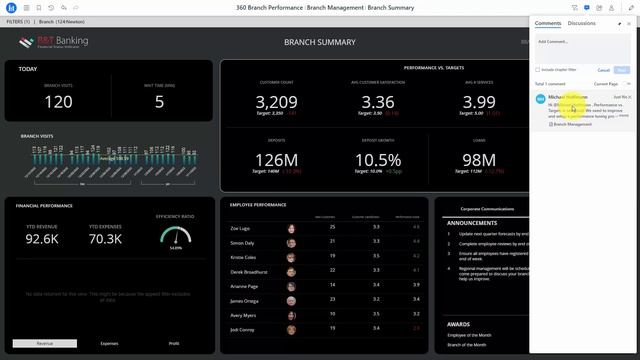Click the 126M deposits value
This screenshot has height=360, width=640.
pyautogui.click(x=276, y=160)
